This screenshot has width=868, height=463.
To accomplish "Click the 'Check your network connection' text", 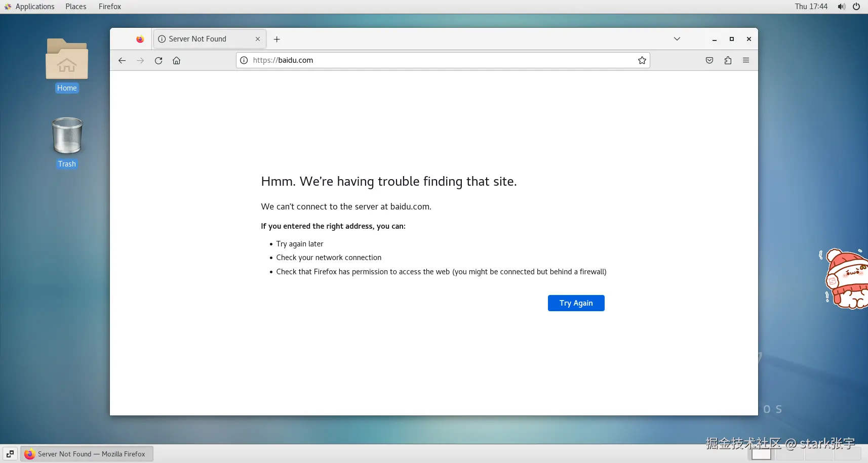I will point(329,258).
